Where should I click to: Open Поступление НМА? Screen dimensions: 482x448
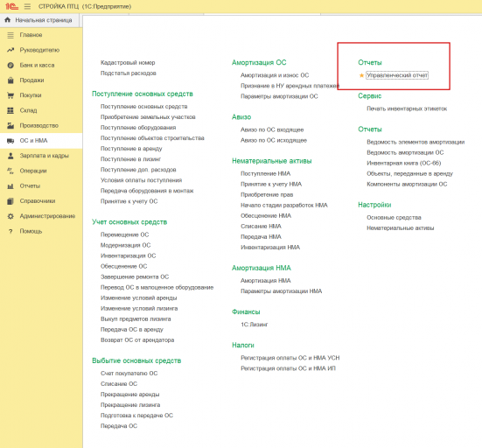pyautogui.click(x=266, y=174)
